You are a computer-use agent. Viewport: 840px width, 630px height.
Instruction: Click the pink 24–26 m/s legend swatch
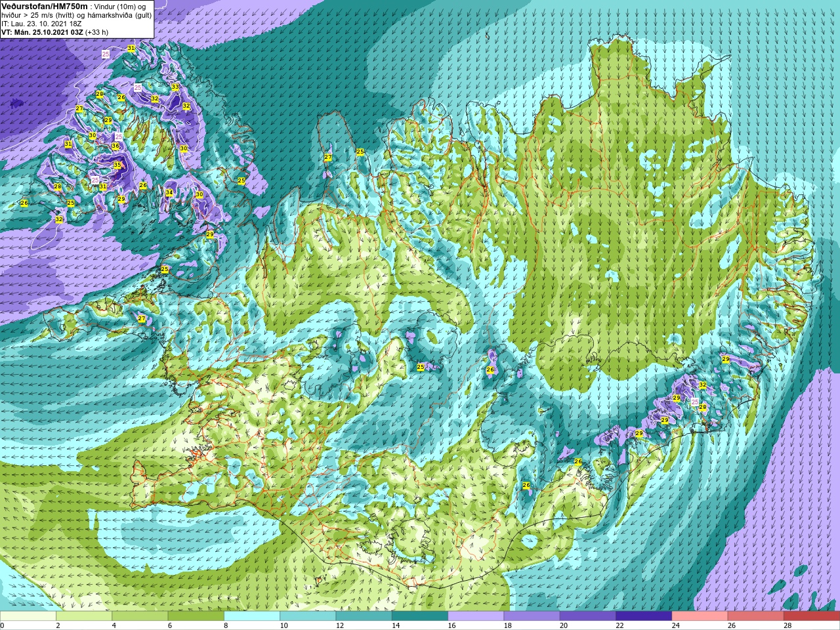[x=700, y=616]
